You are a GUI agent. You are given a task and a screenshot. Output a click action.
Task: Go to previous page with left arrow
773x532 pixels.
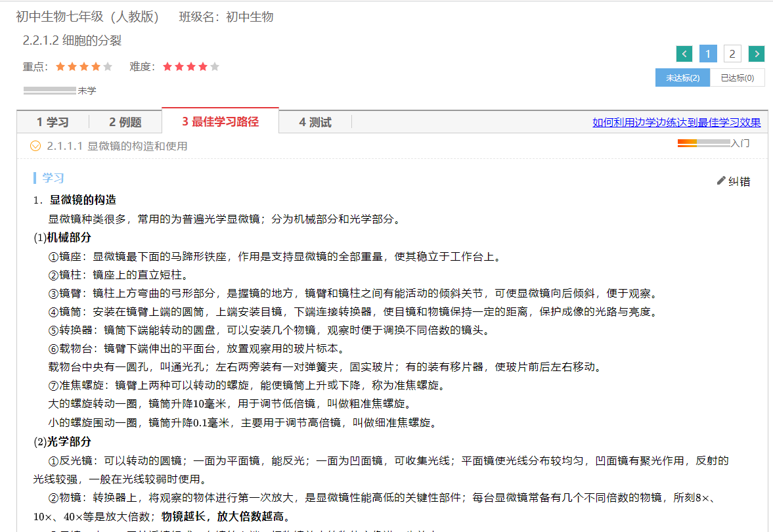tap(684, 54)
